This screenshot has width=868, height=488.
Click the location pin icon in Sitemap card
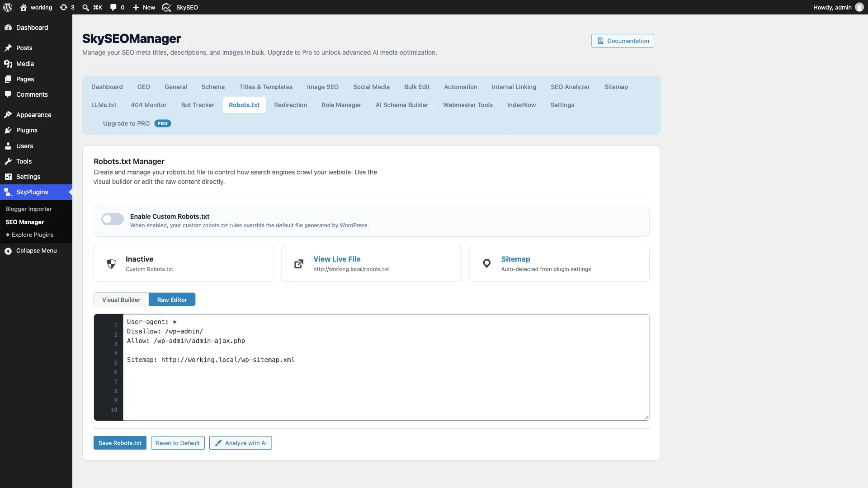[486, 264]
